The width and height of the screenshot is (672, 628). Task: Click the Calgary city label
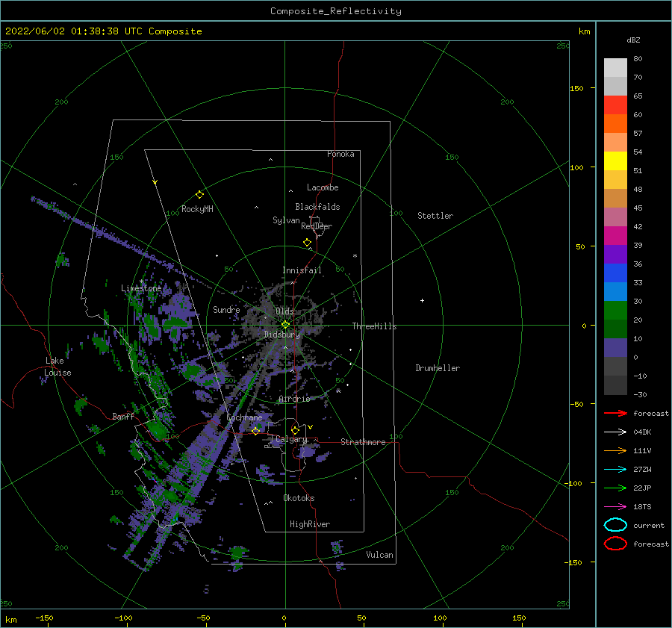pos(291,439)
